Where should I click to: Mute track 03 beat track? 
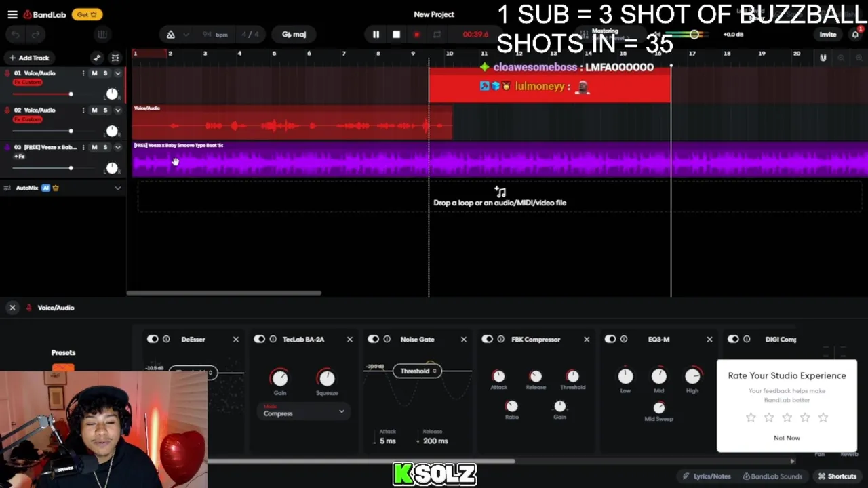pyautogui.click(x=94, y=147)
